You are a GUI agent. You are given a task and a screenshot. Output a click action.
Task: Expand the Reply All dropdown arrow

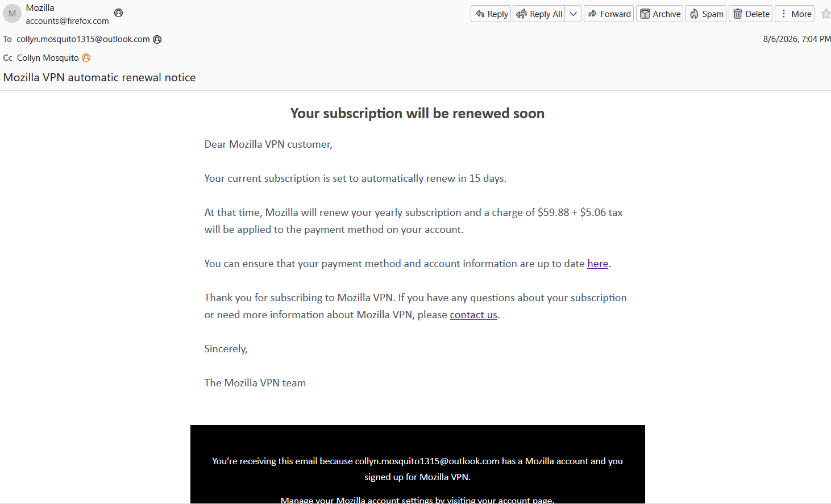click(573, 14)
